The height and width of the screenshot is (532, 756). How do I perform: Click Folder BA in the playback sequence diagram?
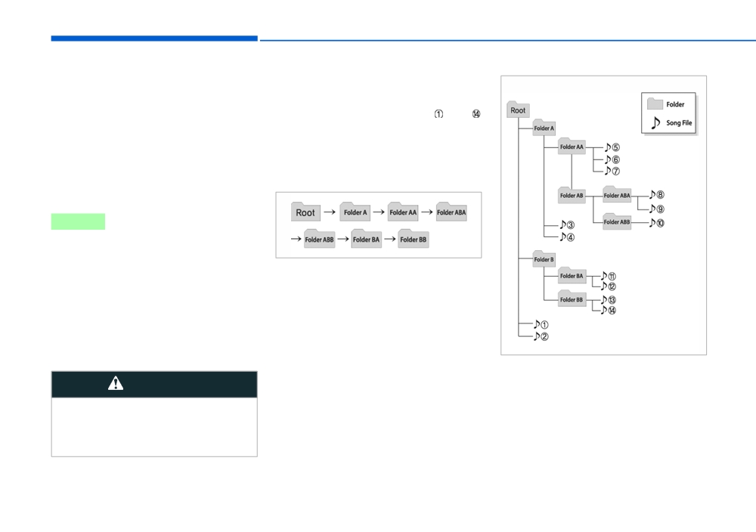pos(367,239)
